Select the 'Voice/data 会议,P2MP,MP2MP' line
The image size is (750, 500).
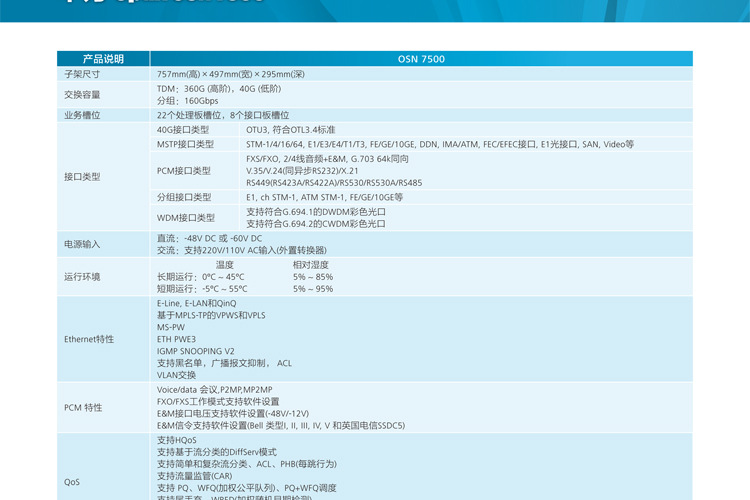click(214, 389)
